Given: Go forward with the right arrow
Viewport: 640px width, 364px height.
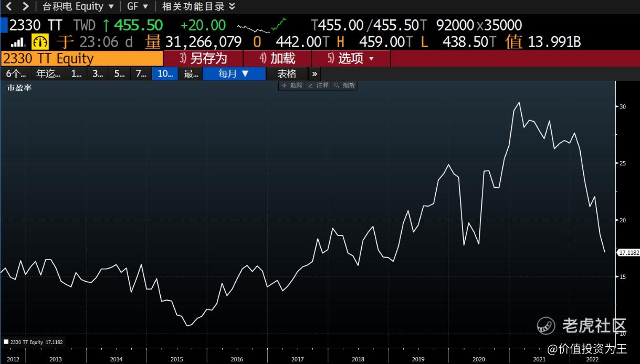Looking at the screenshot, I should coord(25,6).
